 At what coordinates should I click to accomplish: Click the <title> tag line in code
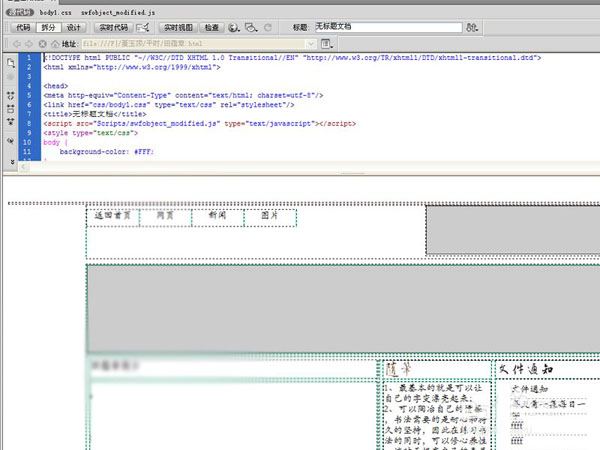[x=95, y=114]
